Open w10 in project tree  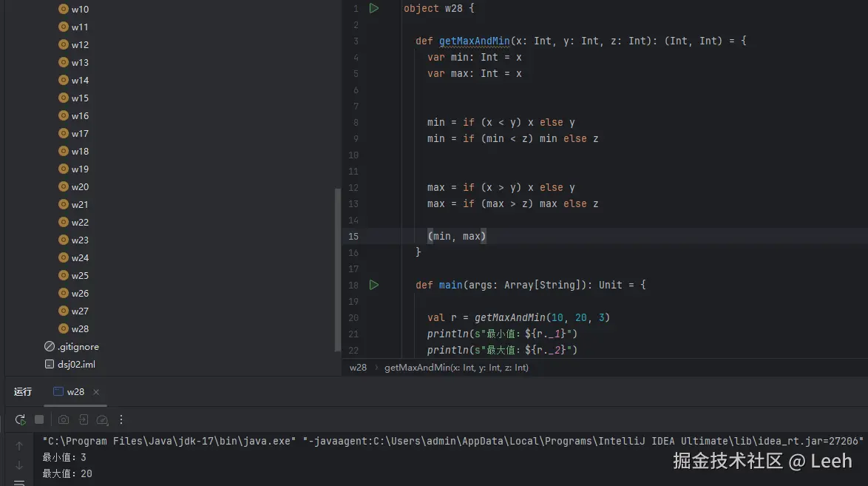pos(80,10)
